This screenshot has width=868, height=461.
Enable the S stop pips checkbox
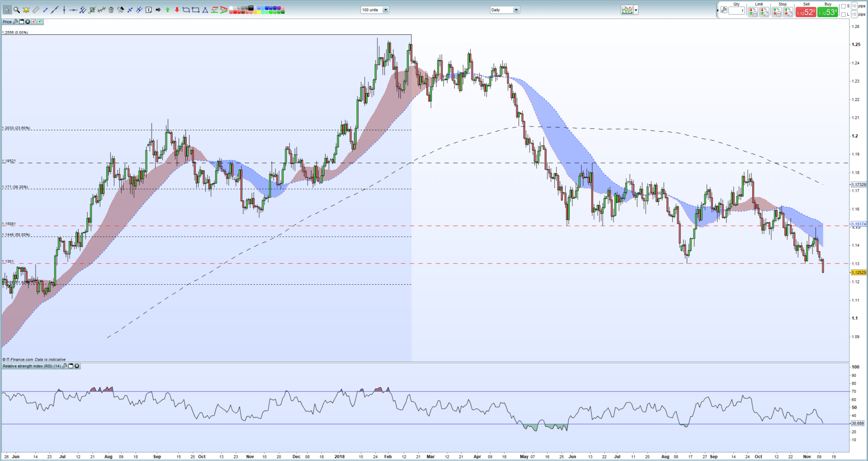point(843,6)
